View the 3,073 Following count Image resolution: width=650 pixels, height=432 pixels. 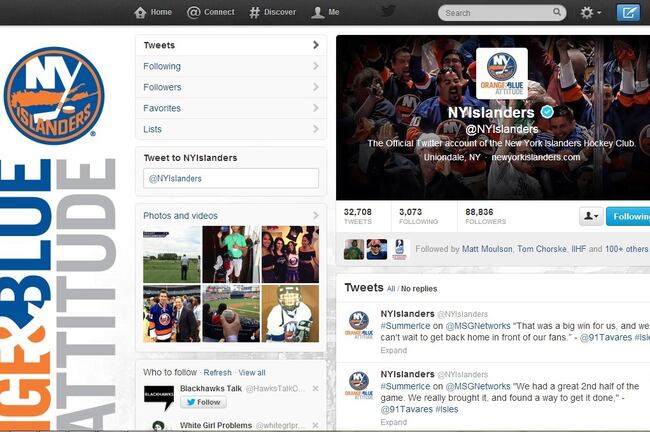pyautogui.click(x=418, y=216)
